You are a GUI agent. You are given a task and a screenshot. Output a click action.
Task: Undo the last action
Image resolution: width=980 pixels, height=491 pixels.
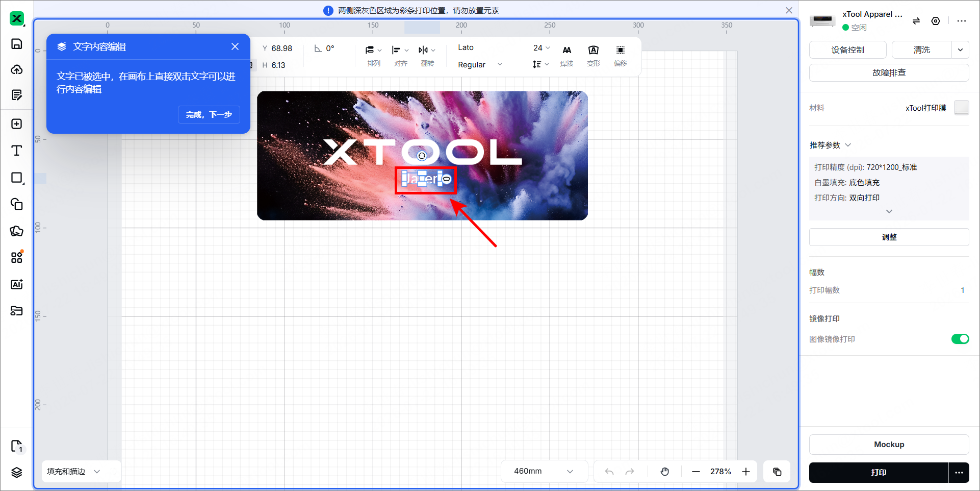coord(609,472)
